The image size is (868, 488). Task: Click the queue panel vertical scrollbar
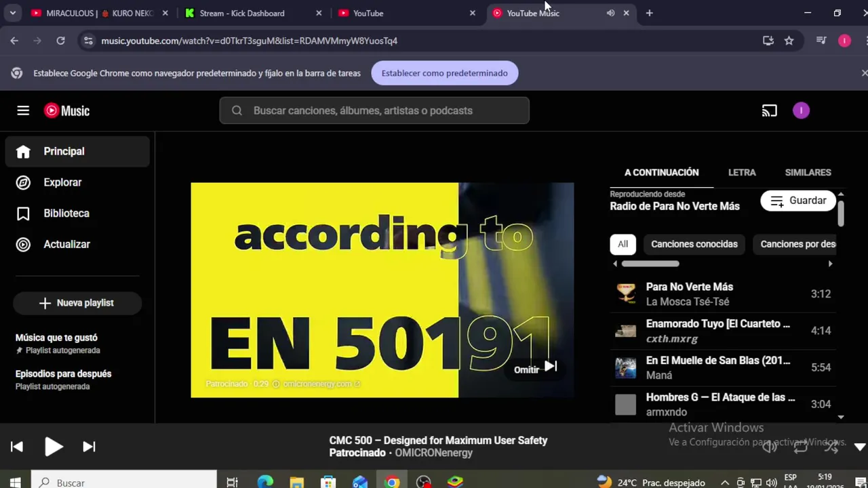pos(841,213)
